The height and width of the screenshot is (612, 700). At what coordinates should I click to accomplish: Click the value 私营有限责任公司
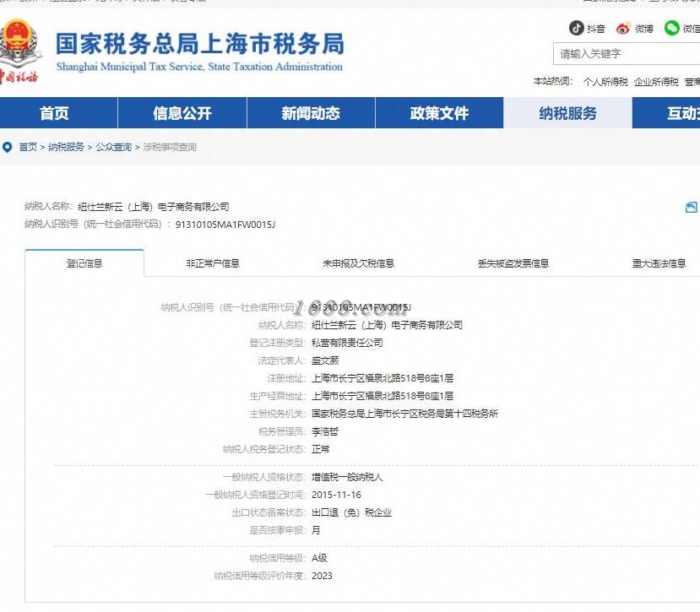pos(347,343)
